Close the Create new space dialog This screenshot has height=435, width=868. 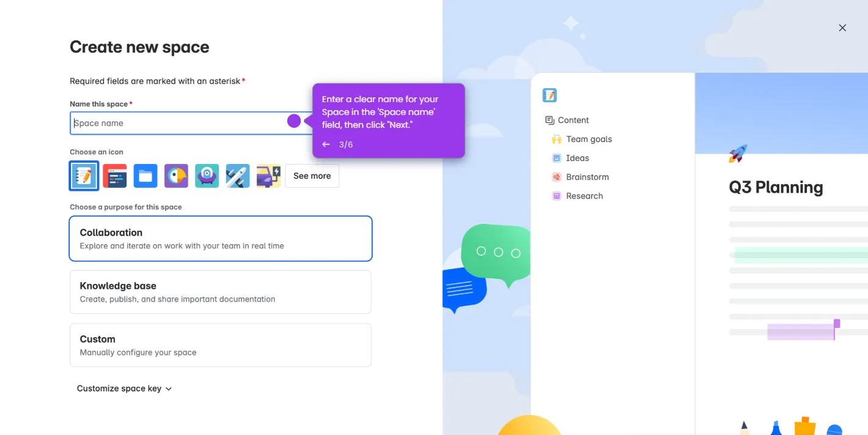pos(842,28)
